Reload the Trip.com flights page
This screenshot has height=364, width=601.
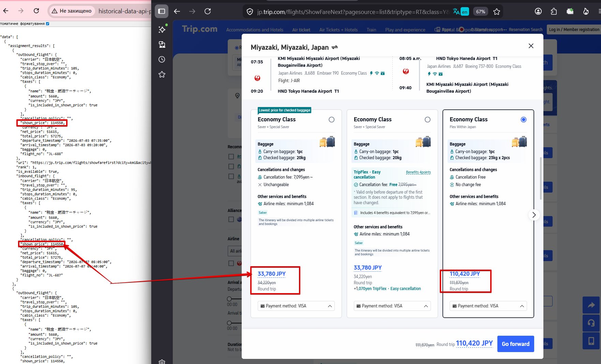point(208,11)
